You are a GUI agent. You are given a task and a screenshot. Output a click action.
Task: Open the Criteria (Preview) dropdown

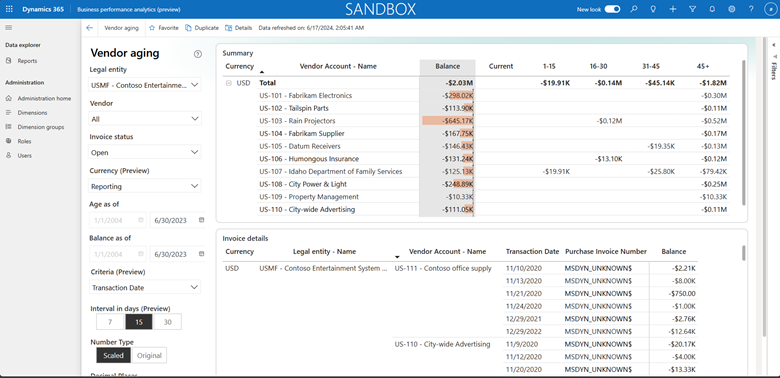(145, 287)
